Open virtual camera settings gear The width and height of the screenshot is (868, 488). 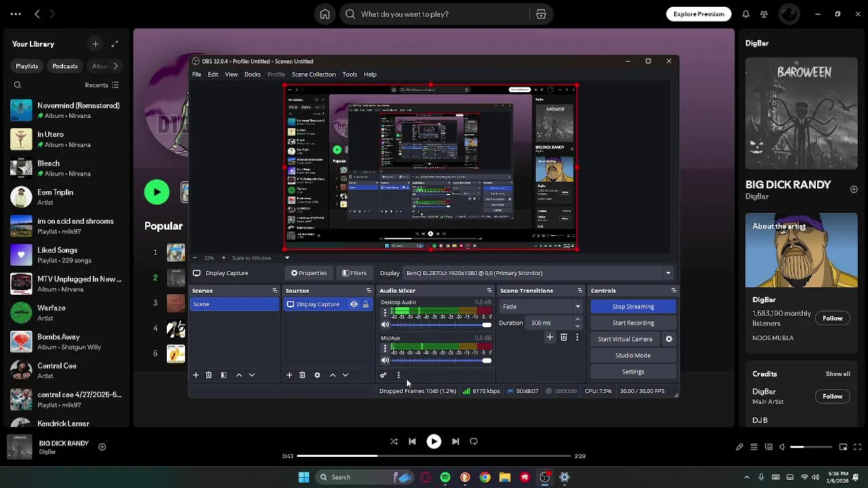point(669,339)
